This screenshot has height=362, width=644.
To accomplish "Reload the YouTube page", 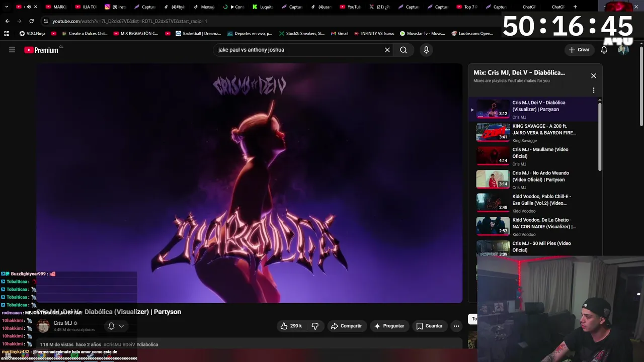I will click(x=31, y=21).
